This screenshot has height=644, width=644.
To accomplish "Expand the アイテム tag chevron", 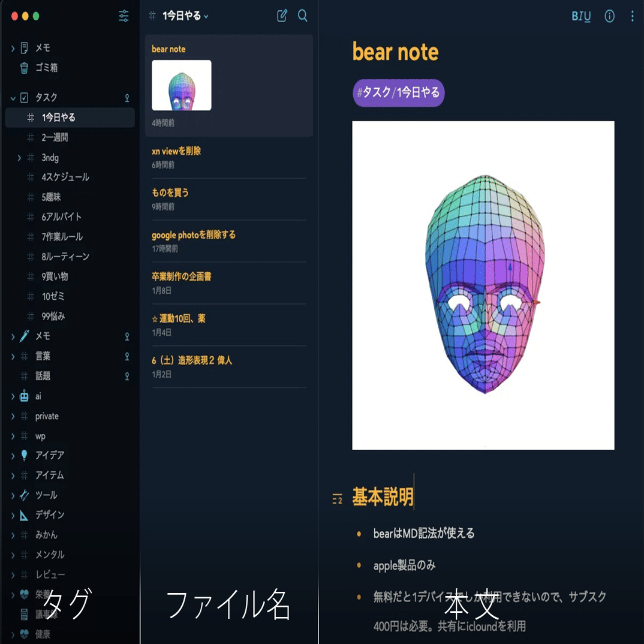I will click(x=13, y=476).
